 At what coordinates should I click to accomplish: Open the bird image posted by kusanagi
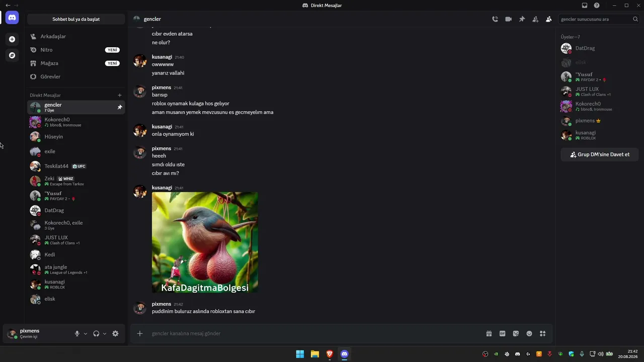tap(205, 242)
